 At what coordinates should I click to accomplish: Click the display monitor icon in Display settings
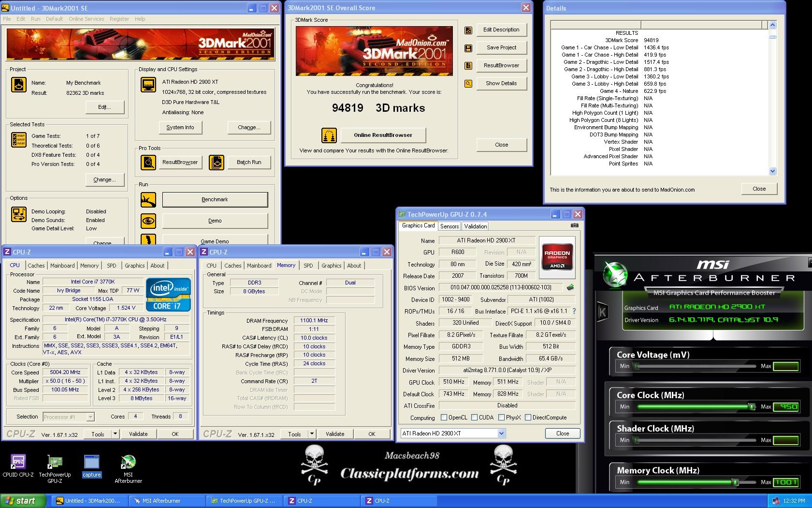(148, 85)
